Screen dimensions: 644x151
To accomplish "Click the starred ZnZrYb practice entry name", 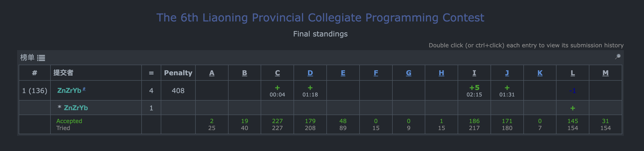I will coord(76,108).
